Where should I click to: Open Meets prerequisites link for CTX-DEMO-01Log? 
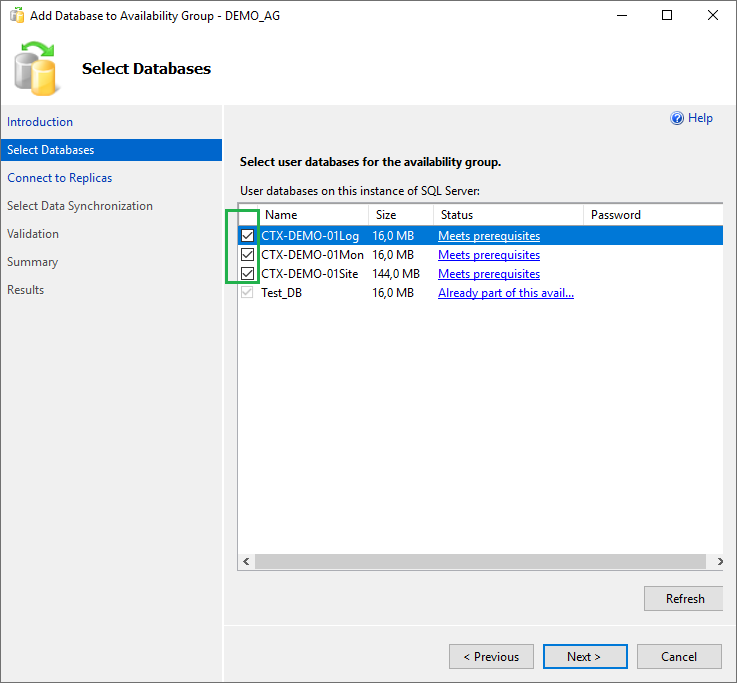click(x=489, y=236)
